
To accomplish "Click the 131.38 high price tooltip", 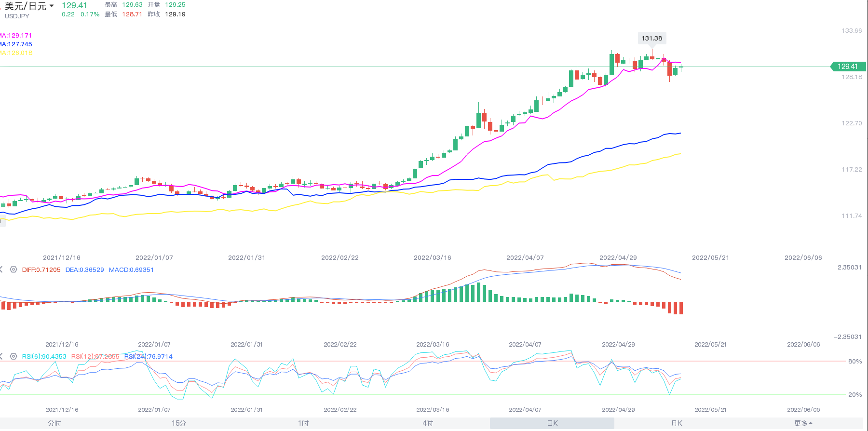I will 652,38.
